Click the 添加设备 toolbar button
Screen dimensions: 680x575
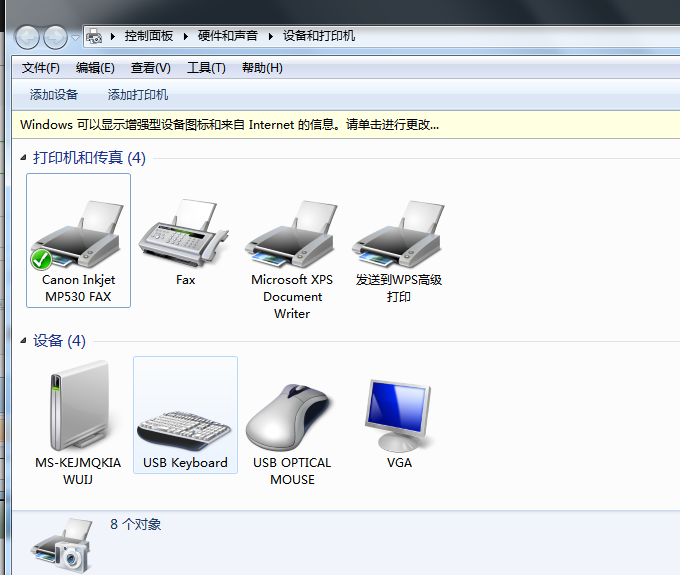tap(54, 95)
